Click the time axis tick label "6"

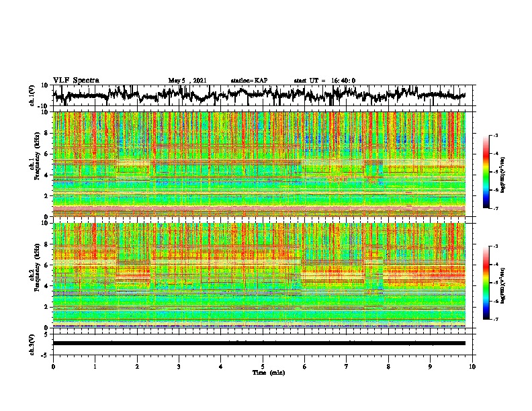point(305,367)
